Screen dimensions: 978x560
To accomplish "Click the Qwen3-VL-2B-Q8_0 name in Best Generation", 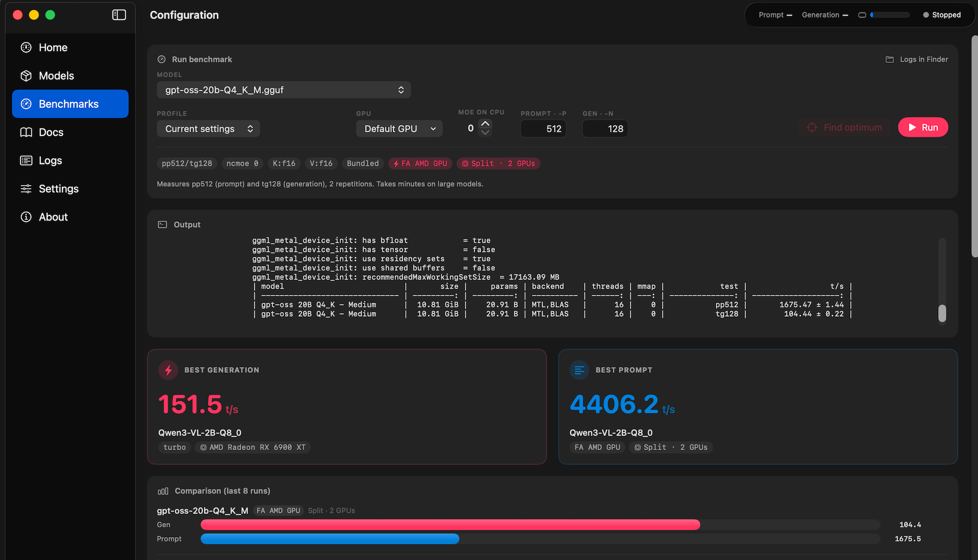I will 200,433.
